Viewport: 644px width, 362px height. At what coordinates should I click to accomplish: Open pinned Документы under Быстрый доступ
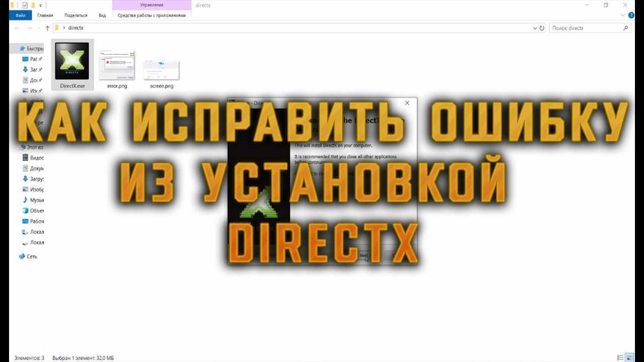point(33,80)
